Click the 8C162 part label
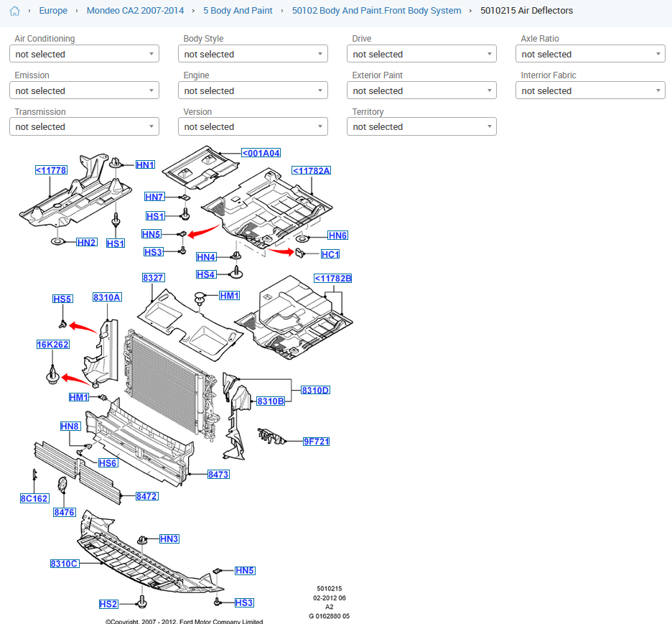Image resolution: width=672 pixels, height=624 pixels. point(34,498)
